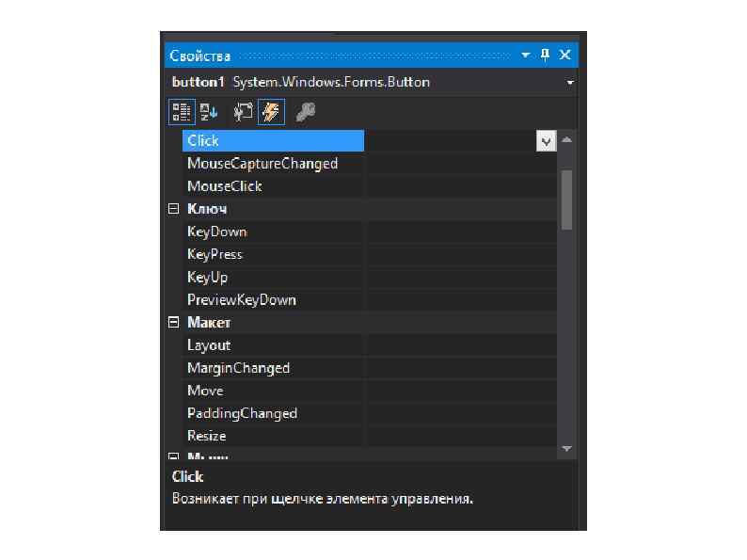Collapse the Ключ category
This screenshot has height=560, width=747.
(x=173, y=209)
